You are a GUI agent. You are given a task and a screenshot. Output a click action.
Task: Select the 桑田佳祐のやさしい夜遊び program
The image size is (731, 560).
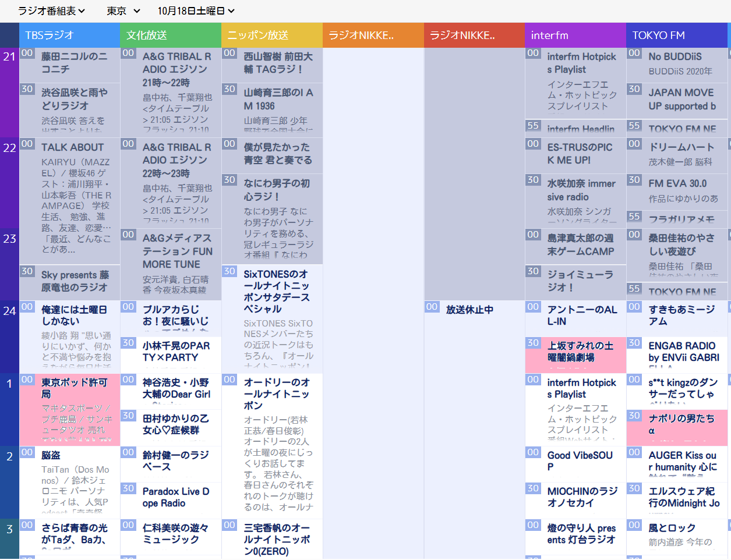click(x=681, y=244)
